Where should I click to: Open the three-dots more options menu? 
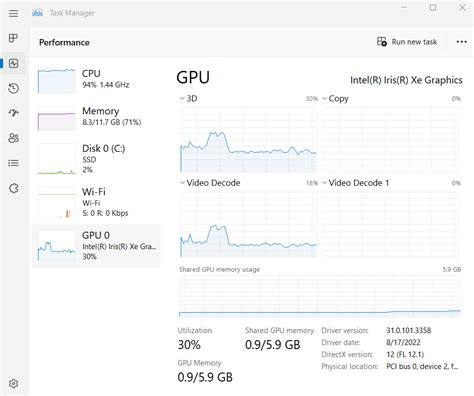[461, 42]
